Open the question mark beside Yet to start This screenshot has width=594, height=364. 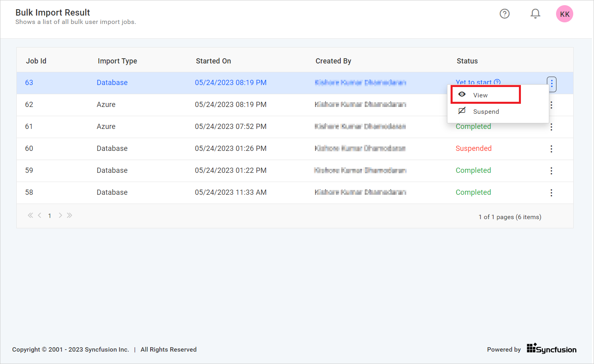coord(497,82)
